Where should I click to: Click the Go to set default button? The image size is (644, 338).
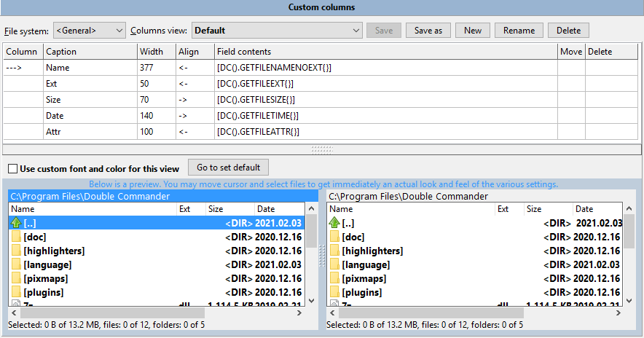pos(228,168)
